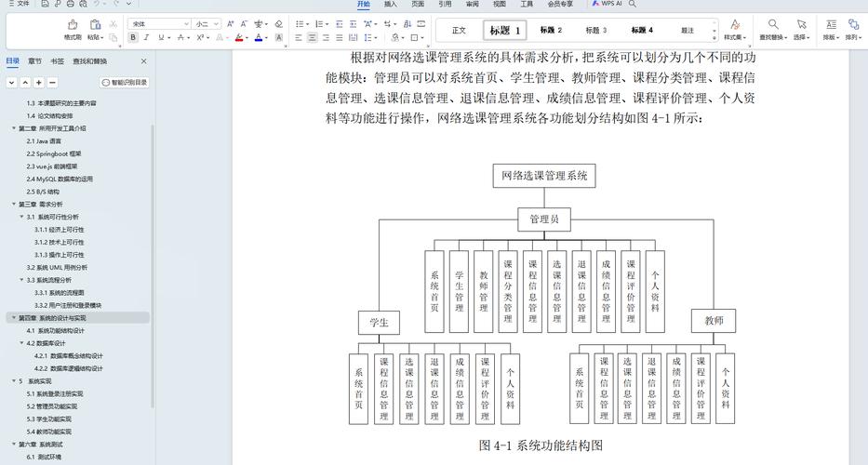The height and width of the screenshot is (465, 868).
Task: Switch to the 插入 ribbon tab
Action: coord(390,4)
